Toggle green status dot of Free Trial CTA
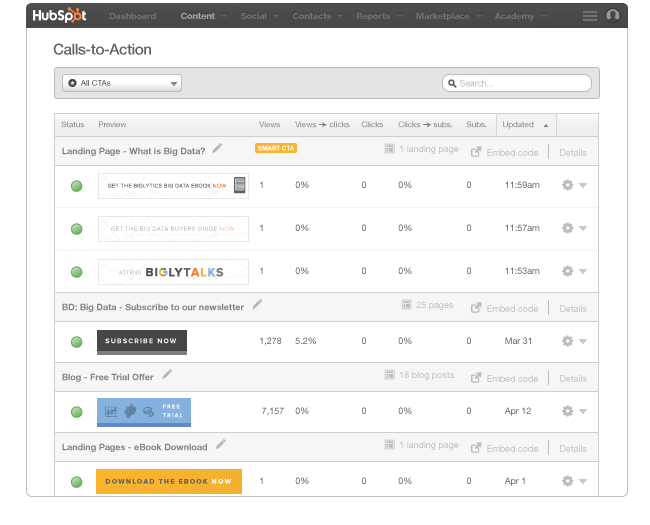 point(77,412)
